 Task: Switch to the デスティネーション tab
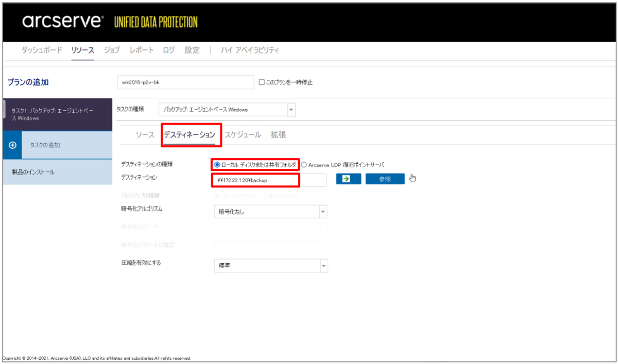190,135
